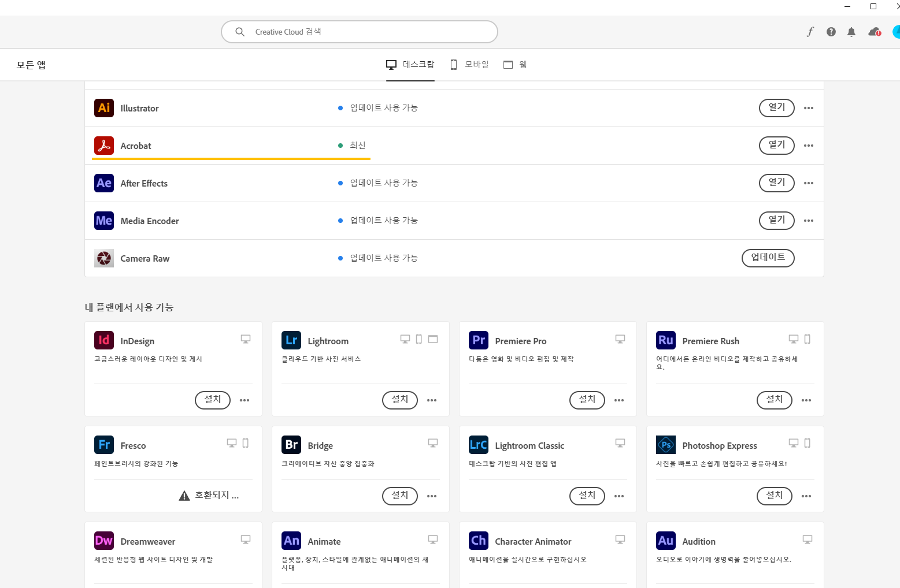Click the 모든 앱 heading
Screen dimensions: 900x588
(31, 65)
